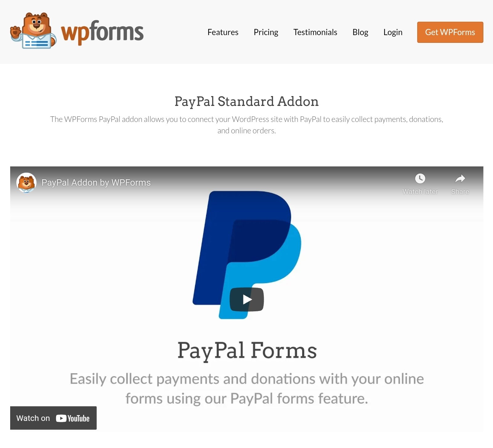Click the WPForms bear mascot logo
This screenshot has height=448, width=493.
tap(33, 30)
